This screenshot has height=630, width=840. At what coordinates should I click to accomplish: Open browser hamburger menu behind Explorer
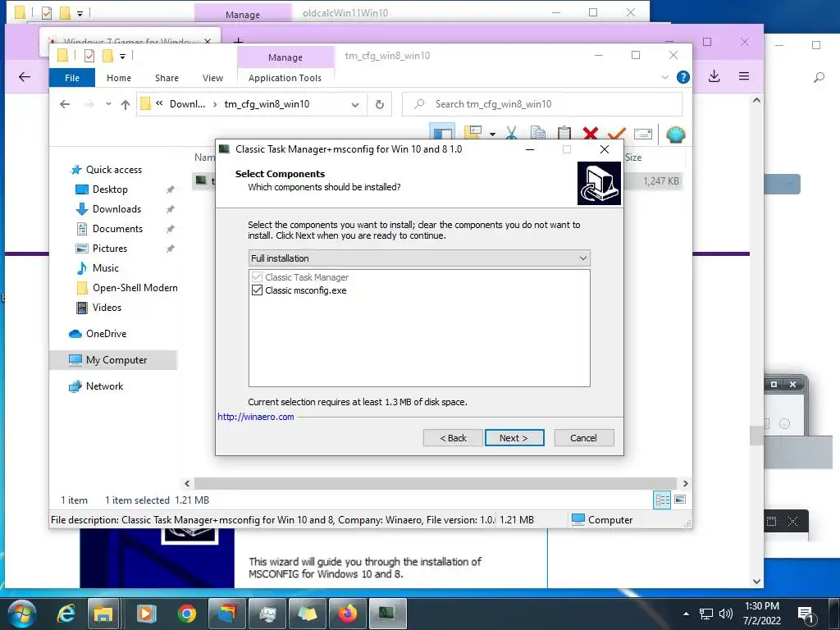pyautogui.click(x=743, y=76)
